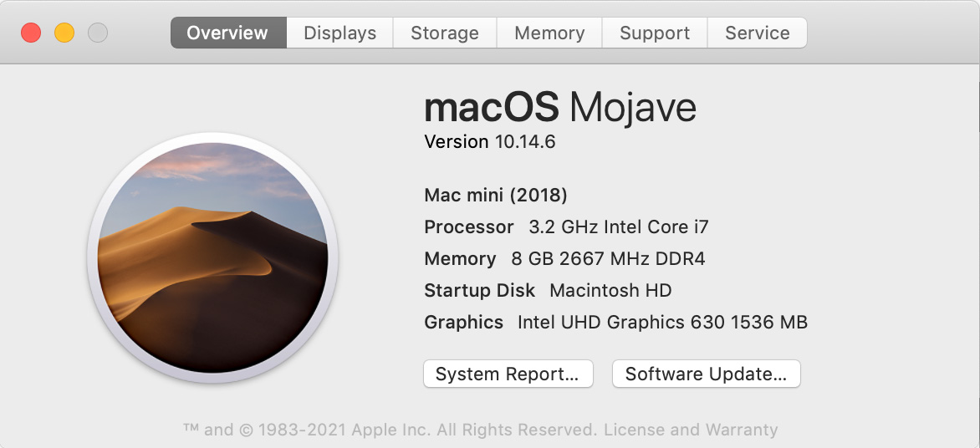
Task: Go to the Memory tab
Action: (549, 33)
